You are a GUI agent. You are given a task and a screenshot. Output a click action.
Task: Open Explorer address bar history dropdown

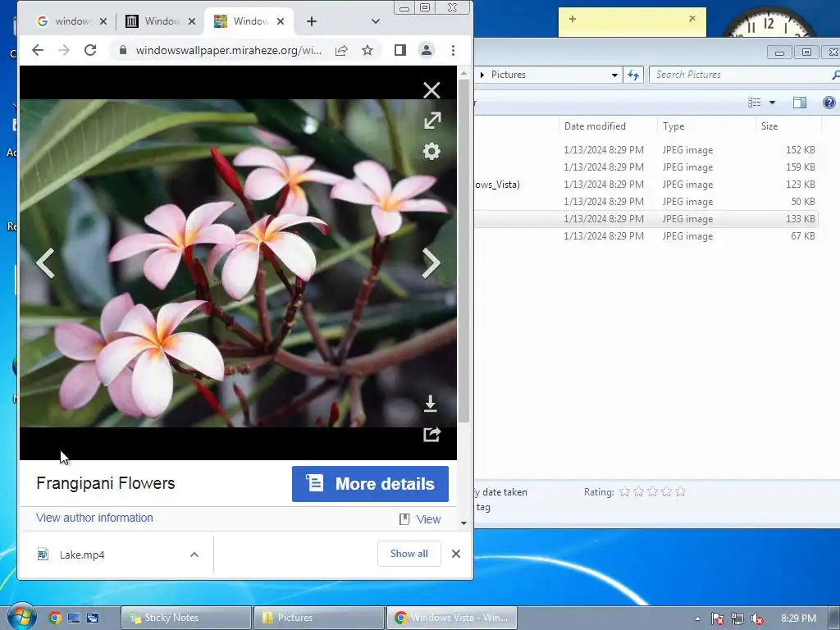(x=614, y=75)
